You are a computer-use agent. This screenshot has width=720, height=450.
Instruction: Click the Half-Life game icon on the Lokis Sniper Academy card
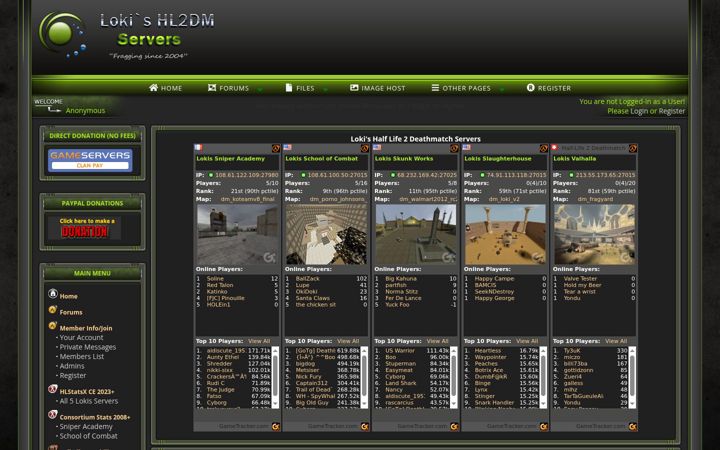276,148
